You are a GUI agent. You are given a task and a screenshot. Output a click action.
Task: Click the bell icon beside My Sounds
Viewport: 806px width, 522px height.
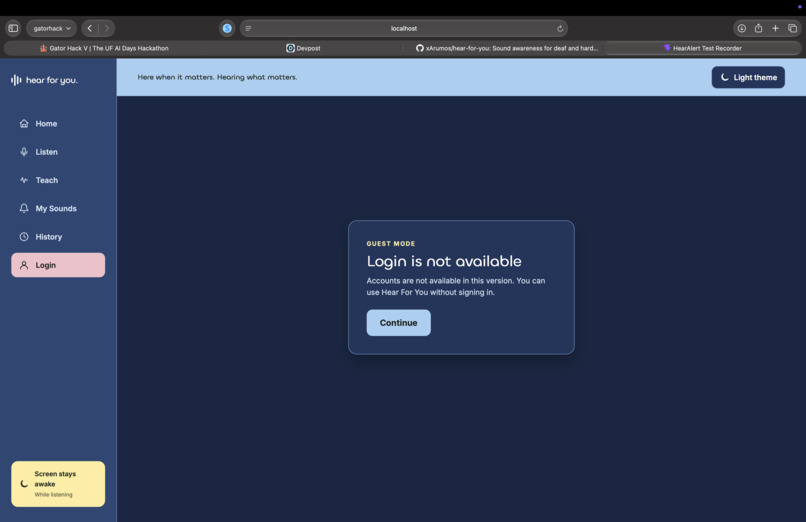click(x=24, y=208)
